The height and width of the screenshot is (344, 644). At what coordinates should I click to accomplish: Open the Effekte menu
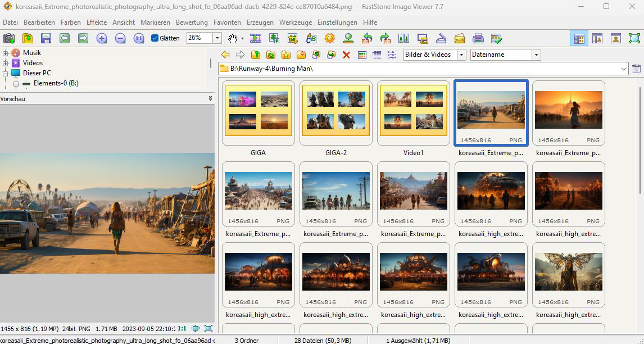coord(97,22)
